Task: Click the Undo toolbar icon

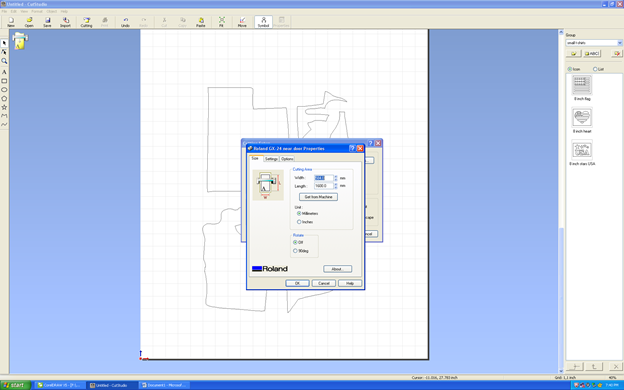Action: (x=125, y=22)
